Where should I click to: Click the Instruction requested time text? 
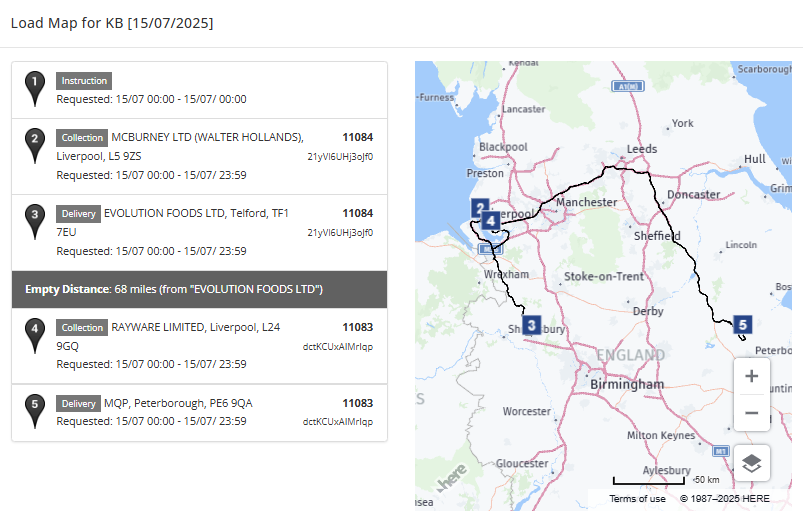pos(151,99)
